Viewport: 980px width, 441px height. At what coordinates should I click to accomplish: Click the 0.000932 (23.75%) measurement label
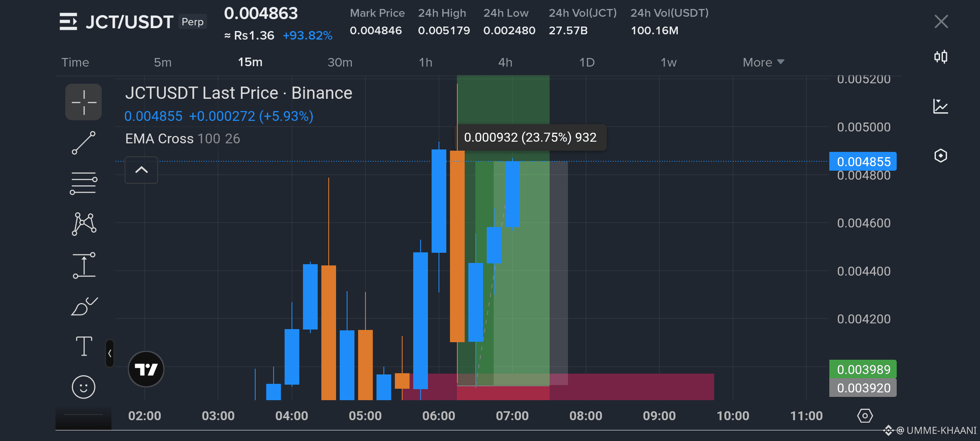[530, 138]
